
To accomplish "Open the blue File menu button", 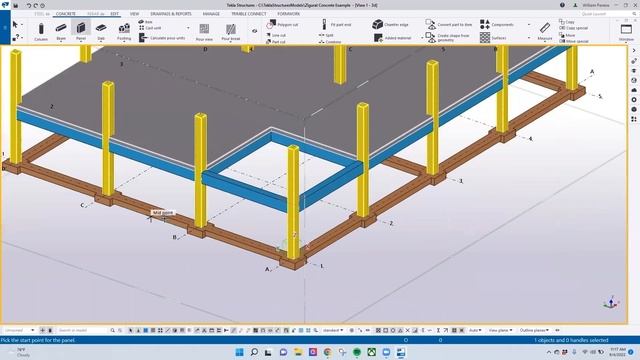I will 5,28.
